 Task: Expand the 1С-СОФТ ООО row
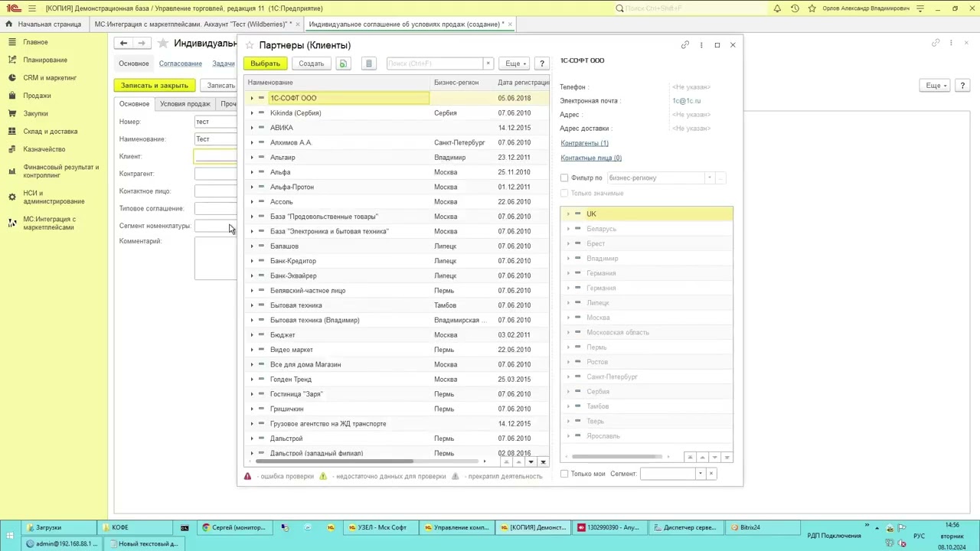pos(251,98)
